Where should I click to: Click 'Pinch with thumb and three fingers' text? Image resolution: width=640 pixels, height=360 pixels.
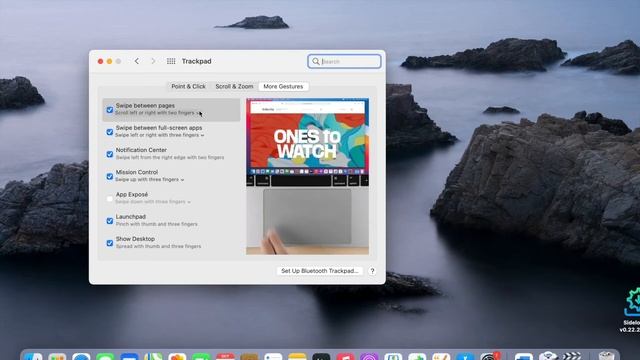point(157,224)
